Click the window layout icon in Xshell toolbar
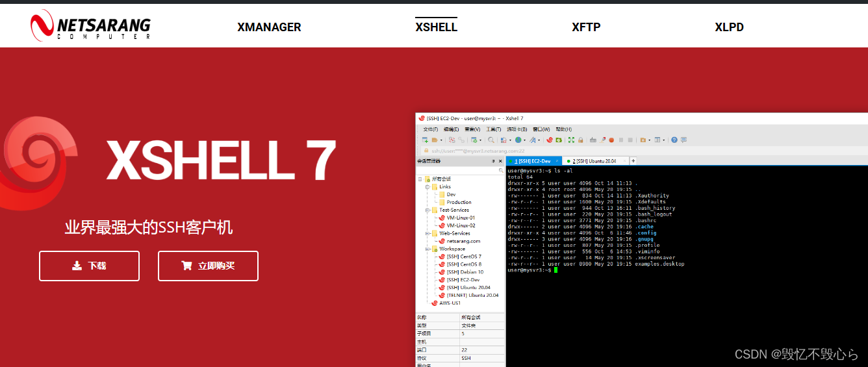The height and width of the screenshot is (367, 868). click(657, 140)
